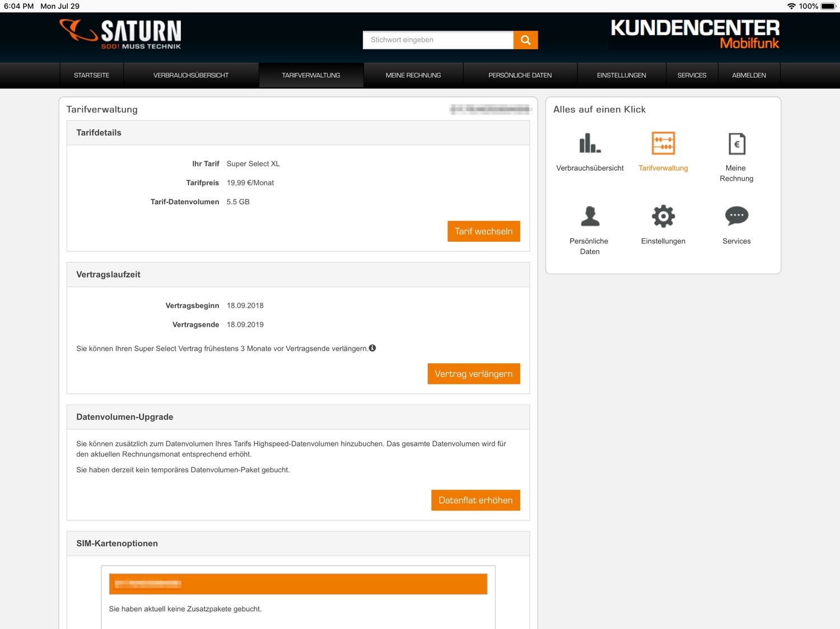Open Persönliche Daten in top navigation
840x629 pixels.
point(520,76)
